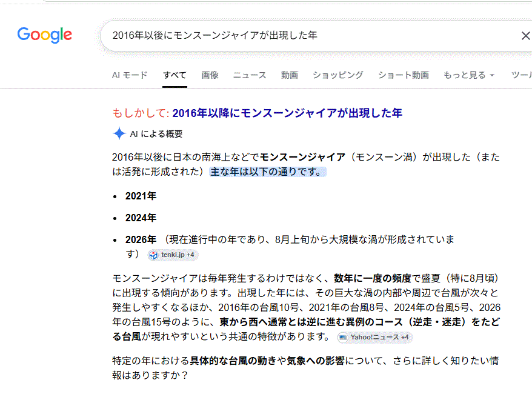Open the tenki.jp source chip icon

(154, 255)
